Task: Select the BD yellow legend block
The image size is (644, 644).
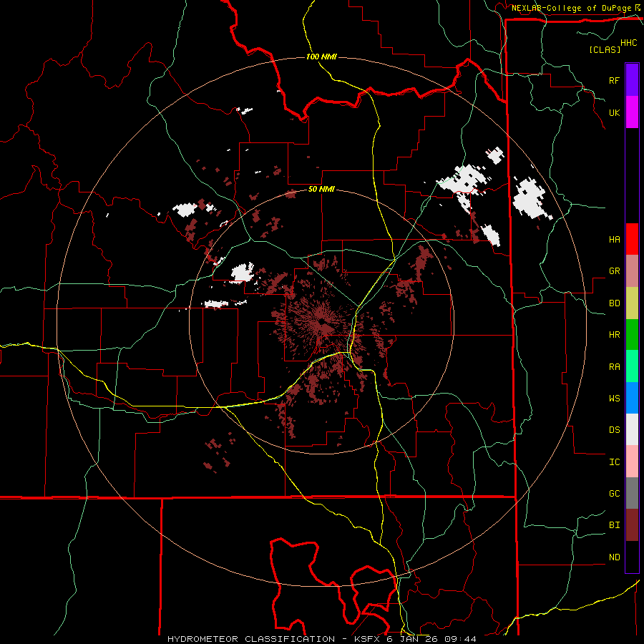Action: pyautogui.click(x=632, y=303)
